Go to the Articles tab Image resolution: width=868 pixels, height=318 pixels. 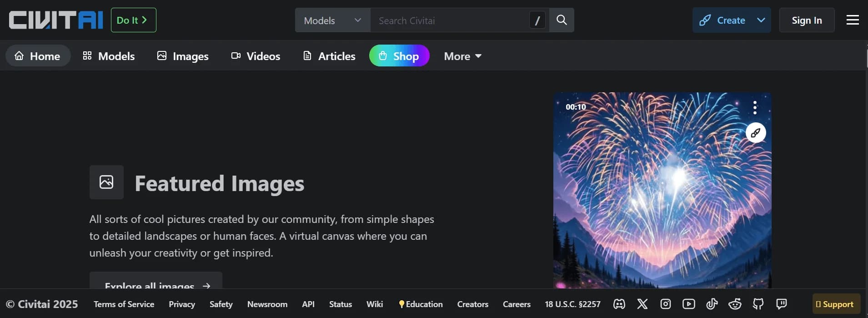click(329, 56)
